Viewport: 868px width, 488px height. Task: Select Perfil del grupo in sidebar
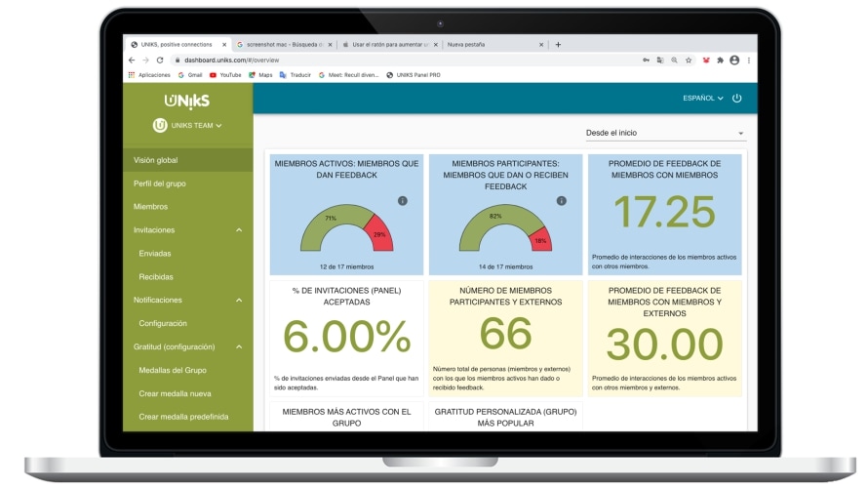coord(159,183)
